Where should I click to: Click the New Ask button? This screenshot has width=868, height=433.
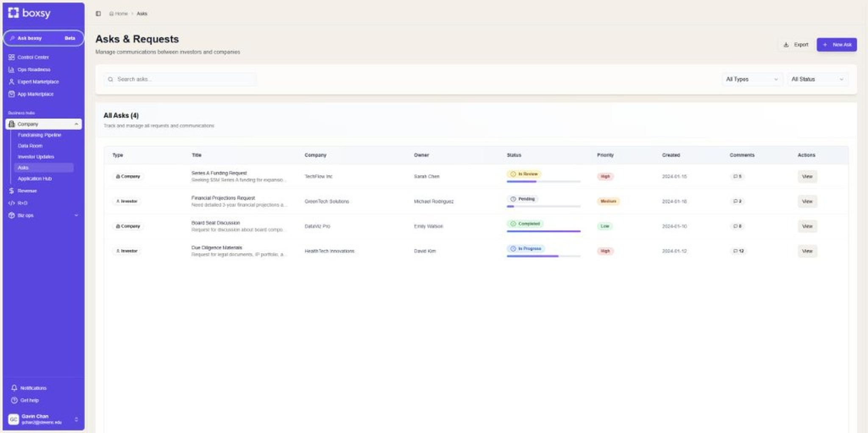836,44
